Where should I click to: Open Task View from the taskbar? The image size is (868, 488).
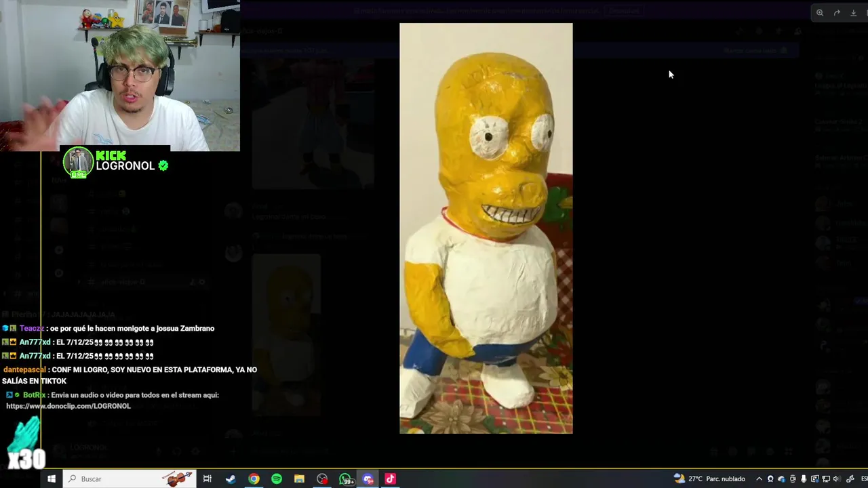208,479
